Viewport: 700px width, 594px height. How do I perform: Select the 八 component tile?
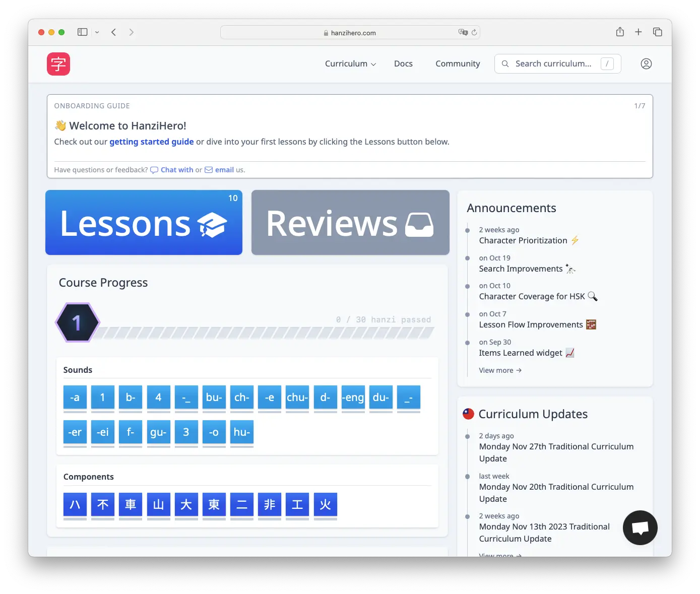75,504
